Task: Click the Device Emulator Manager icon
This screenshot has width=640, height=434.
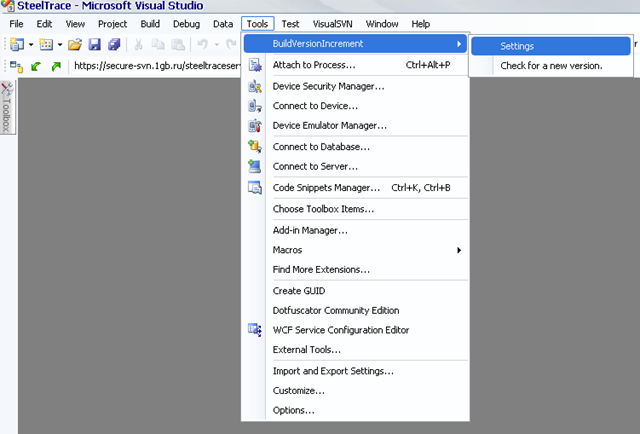Action: point(255,125)
